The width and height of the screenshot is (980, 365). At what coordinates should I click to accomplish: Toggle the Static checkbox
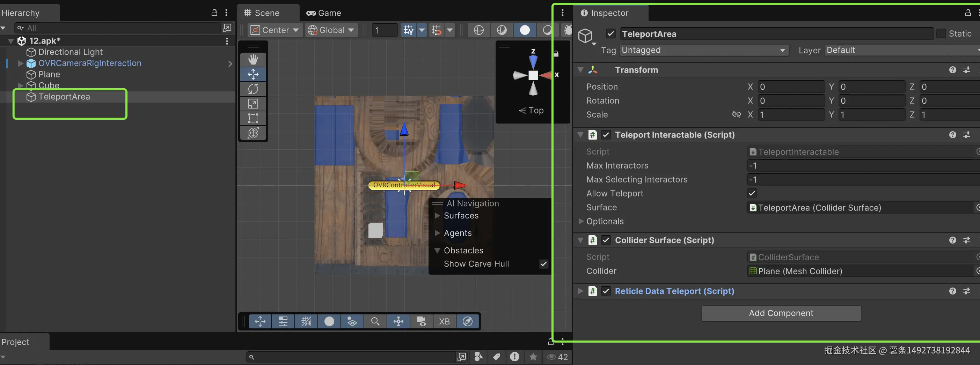941,34
